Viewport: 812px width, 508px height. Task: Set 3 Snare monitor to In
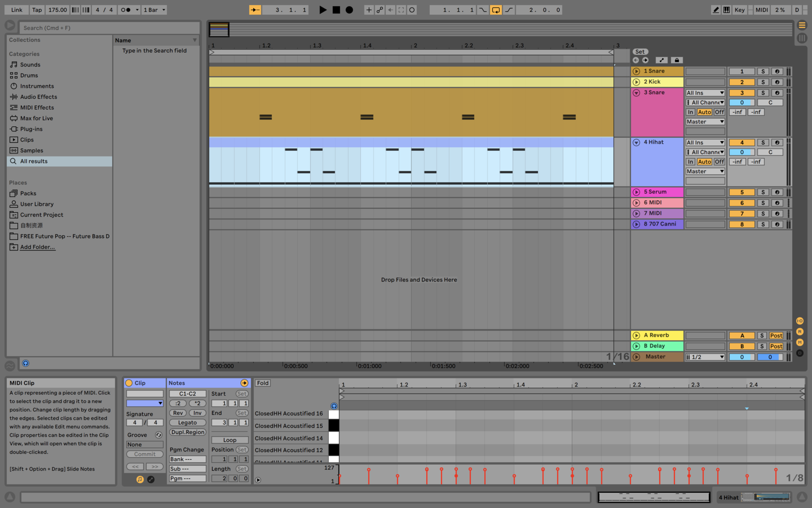pos(690,112)
